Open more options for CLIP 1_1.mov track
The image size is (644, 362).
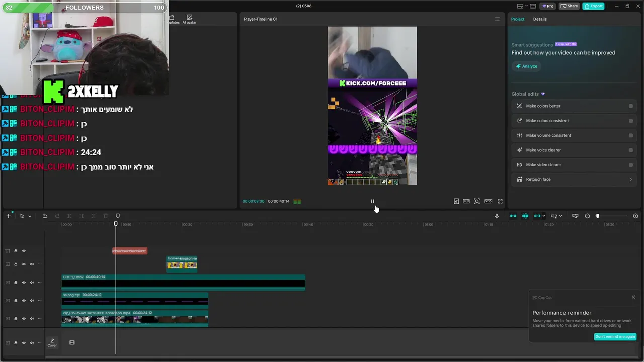click(40, 283)
